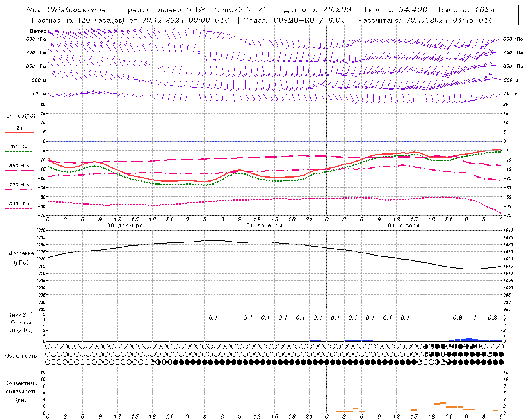
Task: Click the Давление panel label
Action: [21, 253]
